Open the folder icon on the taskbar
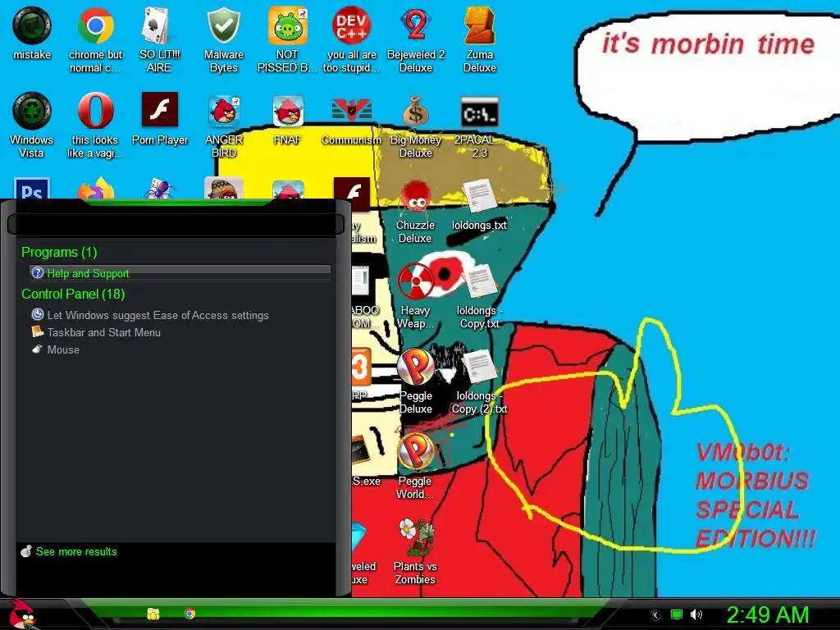Screen dimensions: 840x630 click(153, 614)
